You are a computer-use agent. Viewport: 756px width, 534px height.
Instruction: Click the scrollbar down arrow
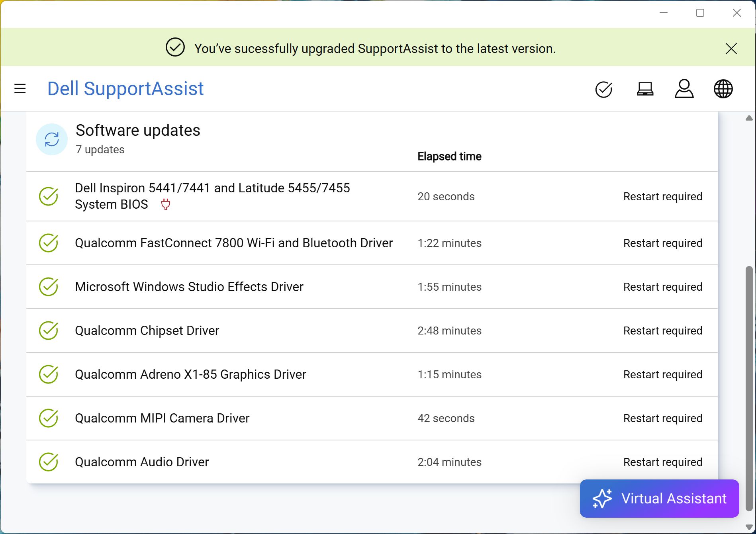pyautogui.click(x=749, y=527)
